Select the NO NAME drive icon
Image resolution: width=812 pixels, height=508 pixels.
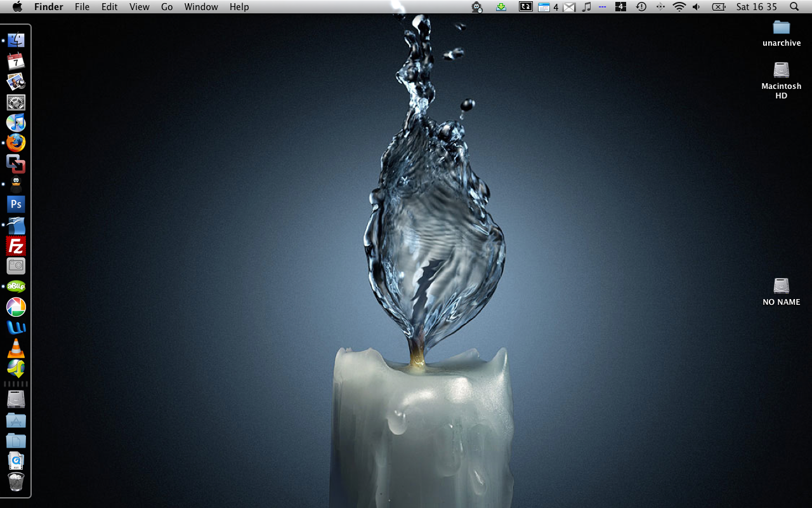click(x=782, y=286)
